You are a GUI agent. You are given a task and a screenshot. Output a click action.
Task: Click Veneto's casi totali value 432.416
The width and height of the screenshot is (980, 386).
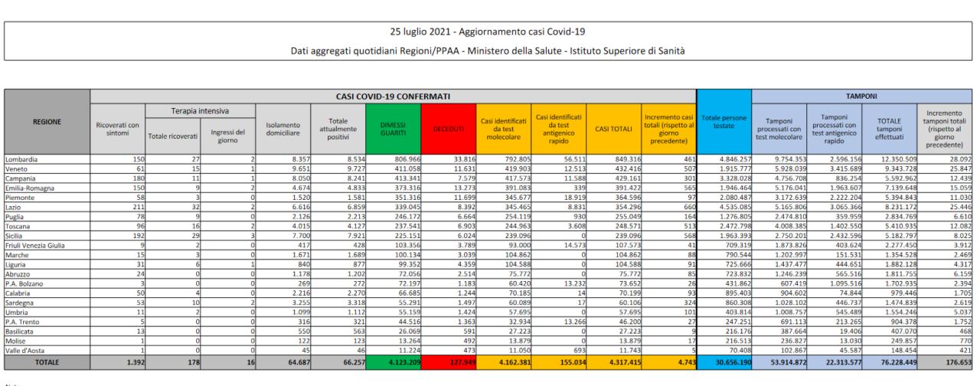[626, 168]
